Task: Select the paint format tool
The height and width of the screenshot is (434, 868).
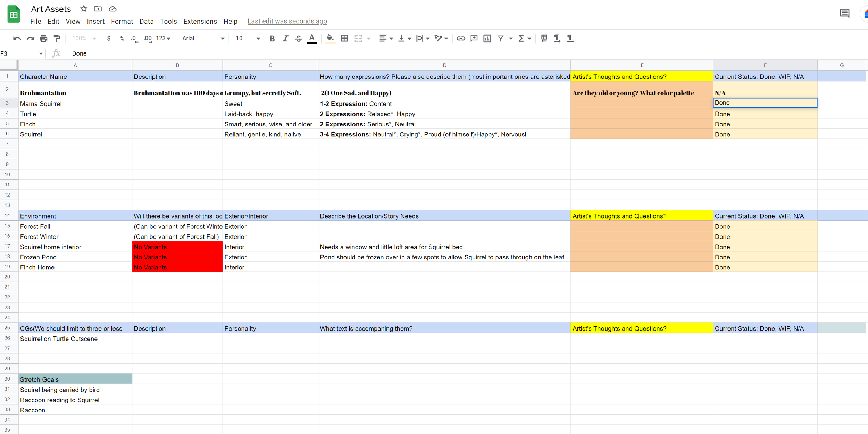Action: tap(57, 39)
